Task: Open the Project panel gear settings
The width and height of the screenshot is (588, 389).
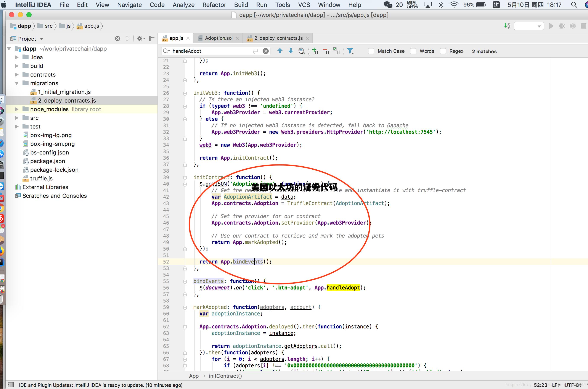Action: coord(141,39)
